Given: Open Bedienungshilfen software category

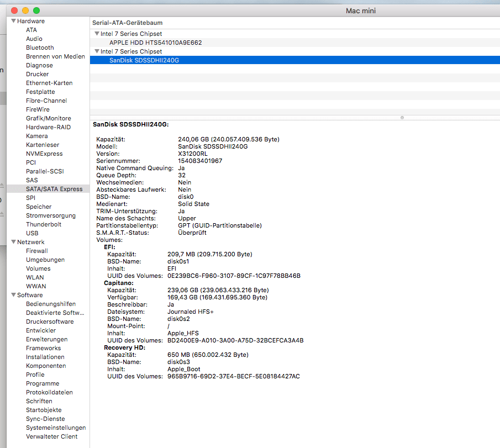Looking at the screenshot, I should tap(51, 304).
